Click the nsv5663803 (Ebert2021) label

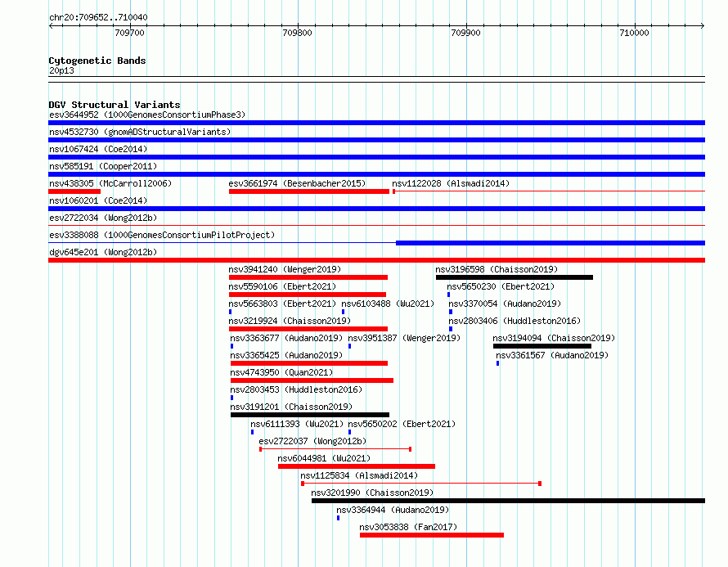(282, 304)
